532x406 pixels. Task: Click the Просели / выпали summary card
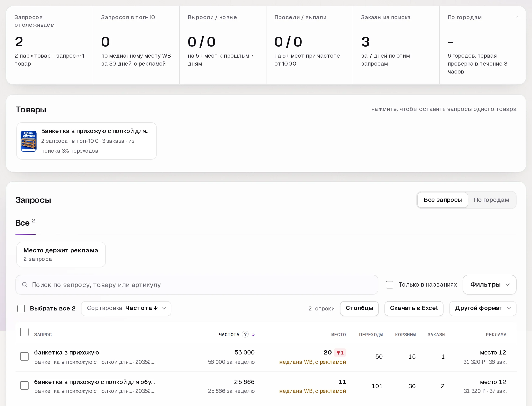(309, 45)
